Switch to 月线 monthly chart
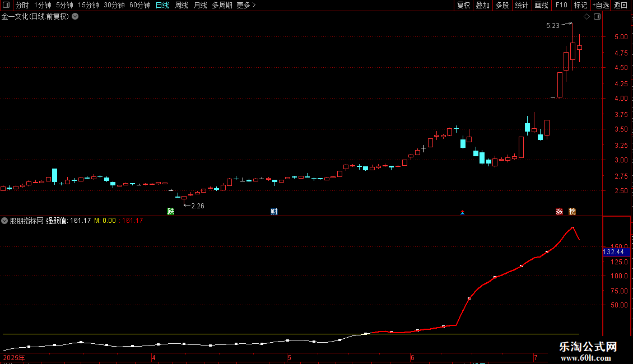 pos(200,5)
